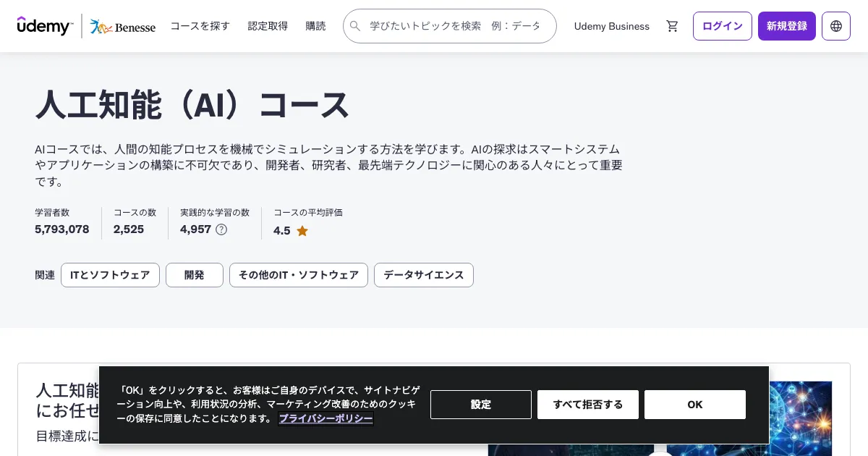
Task: Open Udemy Business link
Action: [x=612, y=26]
